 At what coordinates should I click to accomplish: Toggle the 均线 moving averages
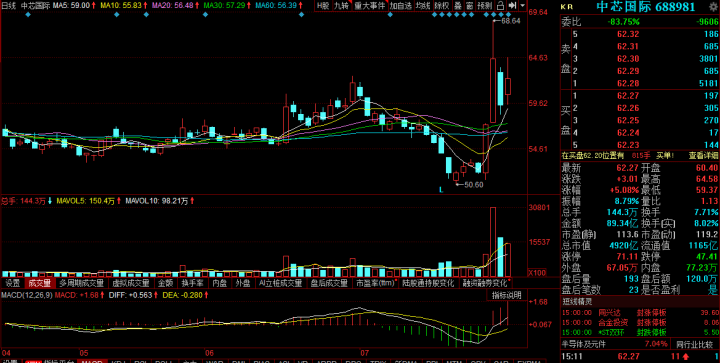pos(423,6)
